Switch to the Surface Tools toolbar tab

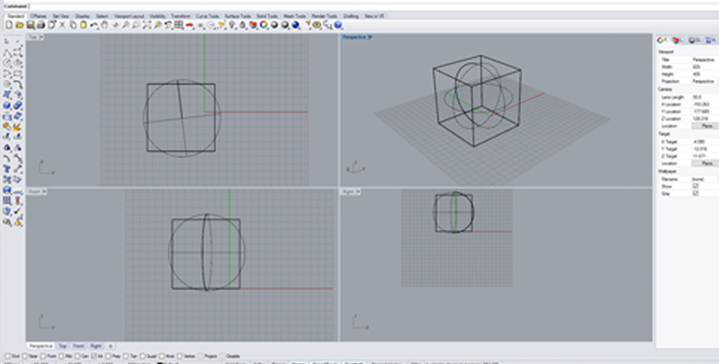tap(237, 16)
